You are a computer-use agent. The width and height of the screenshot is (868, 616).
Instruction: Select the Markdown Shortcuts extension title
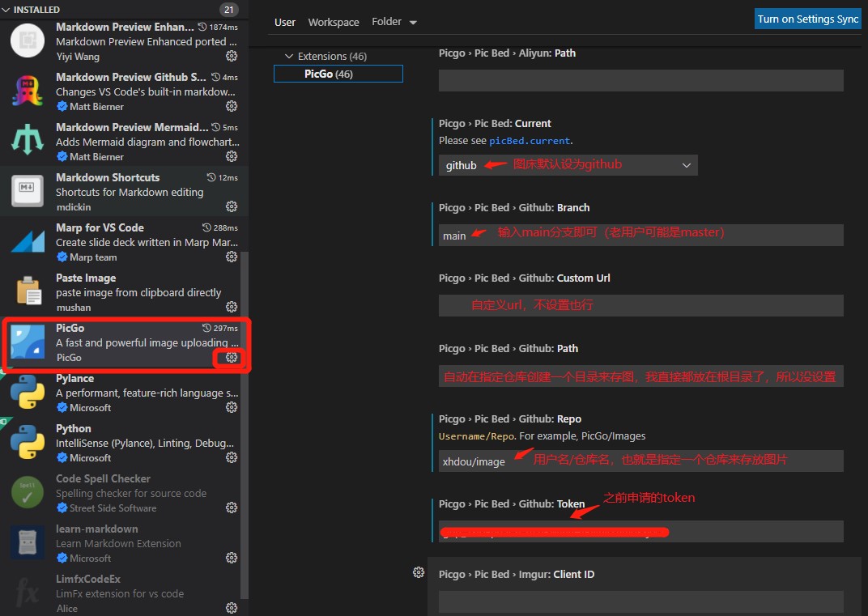[108, 177]
